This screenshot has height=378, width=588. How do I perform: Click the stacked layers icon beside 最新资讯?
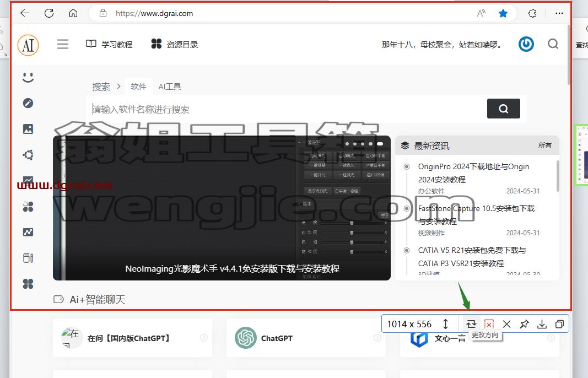click(x=405, y=146)
